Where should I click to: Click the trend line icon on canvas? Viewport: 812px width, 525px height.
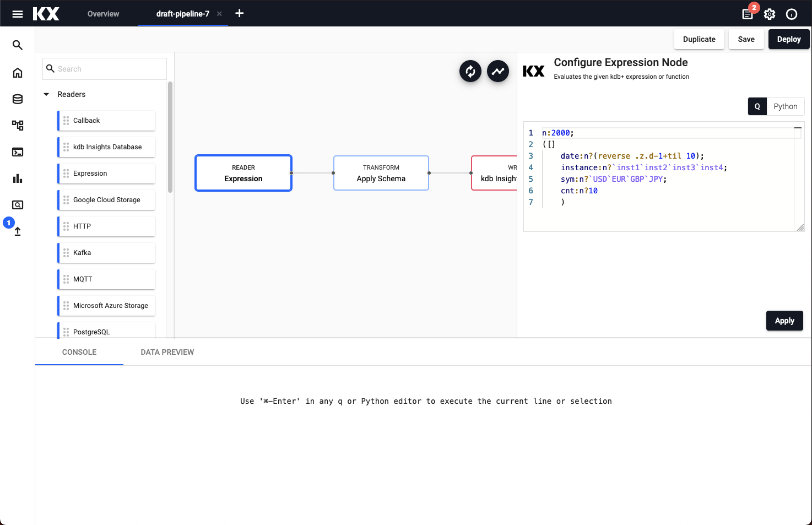pos(498,71)
